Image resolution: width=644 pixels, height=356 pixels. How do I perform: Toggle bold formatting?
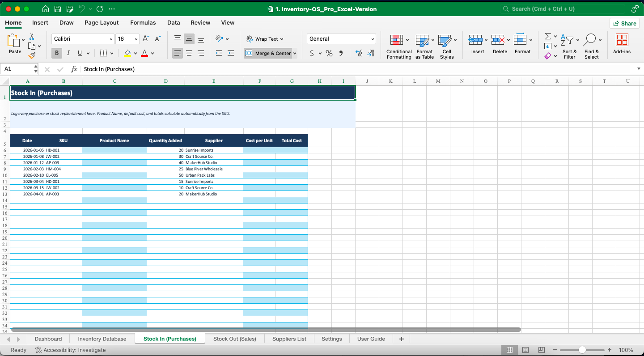56,53
